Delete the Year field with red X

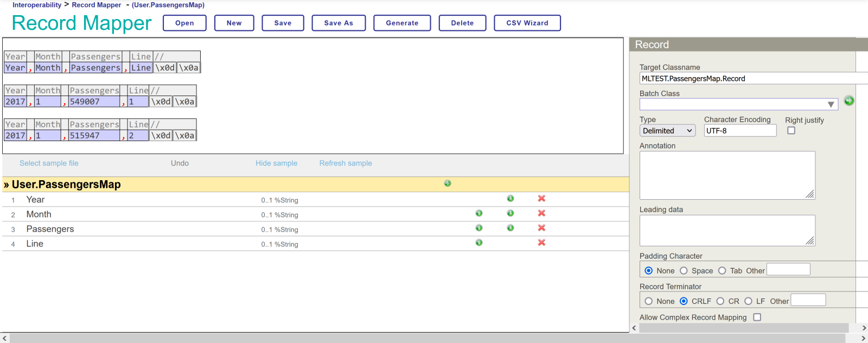pos(541,199)
